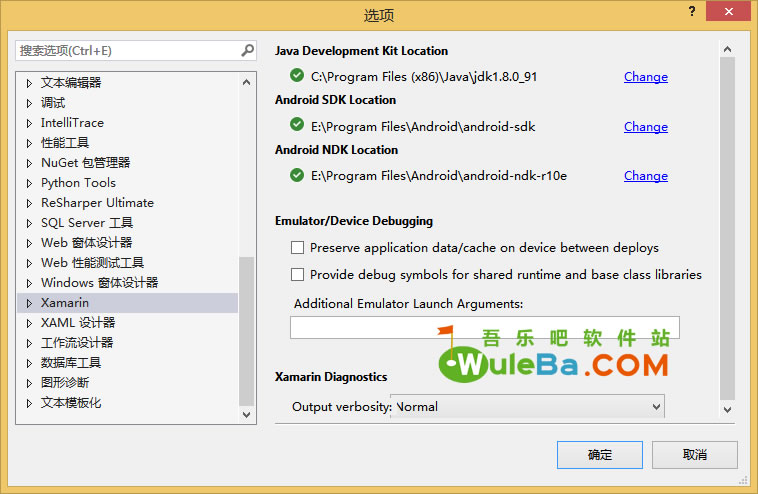The width and height of the screenshot is (758, 494).
Task: Click the settings pane scrollbar thumb
Action: click(x=727, y=229)
